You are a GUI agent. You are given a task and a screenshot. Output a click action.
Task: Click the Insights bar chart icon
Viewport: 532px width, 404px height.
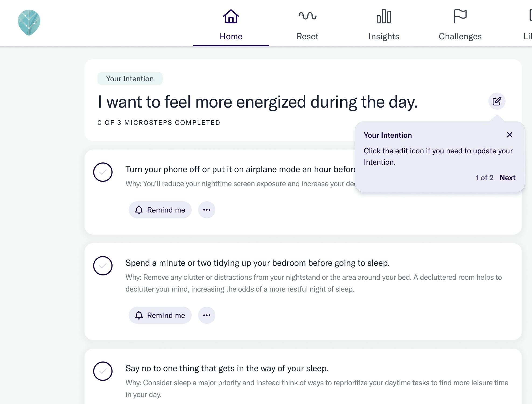[x=383, y=16]
